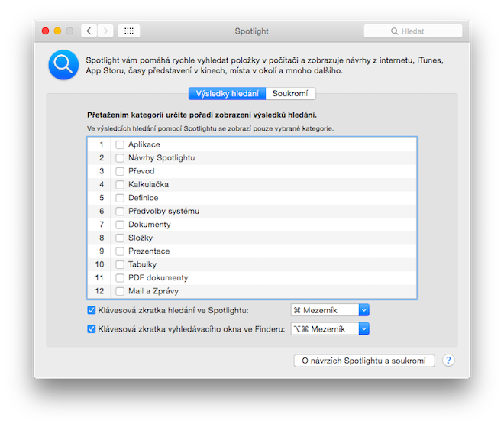This screenshot has height=427, width=504.
Task: Enable the Dokumenty category
Action: pyautogui.click(x=120, y=225)
